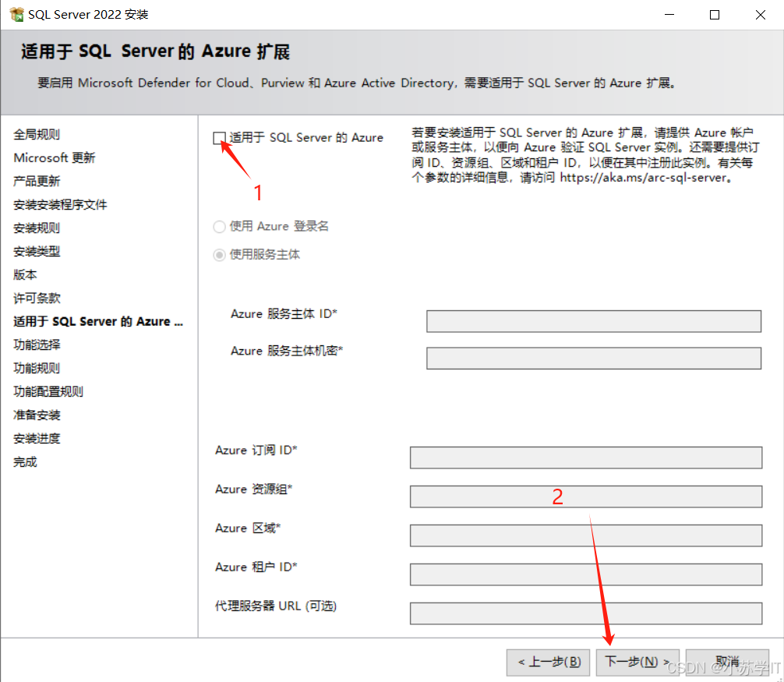The image size is (784, 682).
Task: Focus the Azure 区域 input field
Action: pos(585,535)
